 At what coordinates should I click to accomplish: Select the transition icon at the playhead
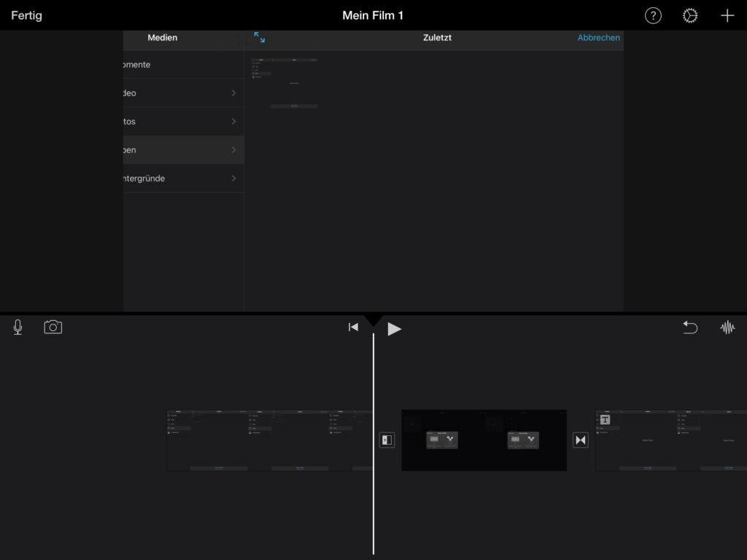click(x=387, y=440)
